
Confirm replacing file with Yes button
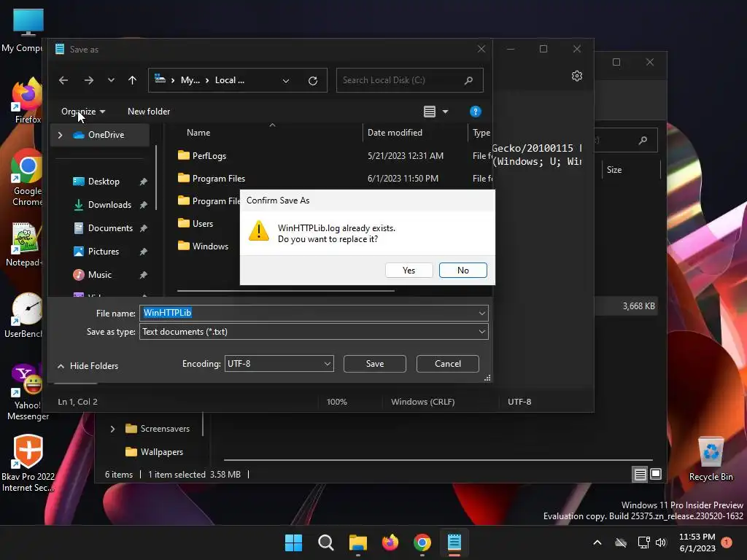pos(409,270)
